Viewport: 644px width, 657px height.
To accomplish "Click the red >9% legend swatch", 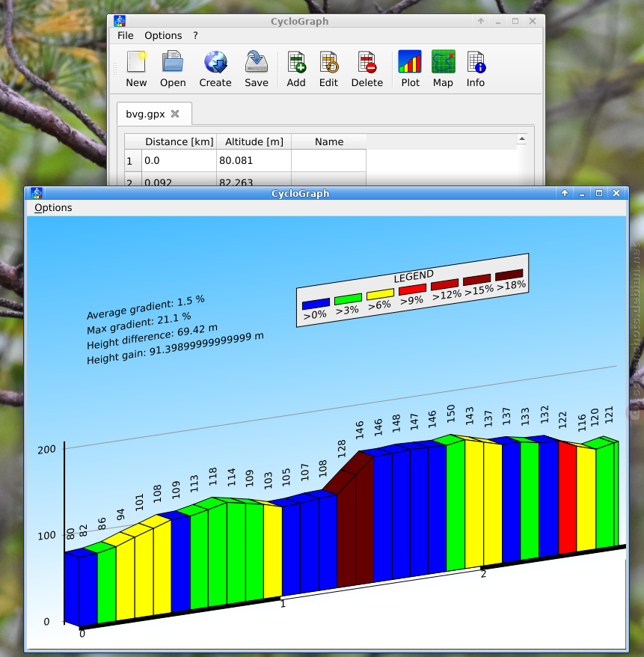I will (412, 289).
